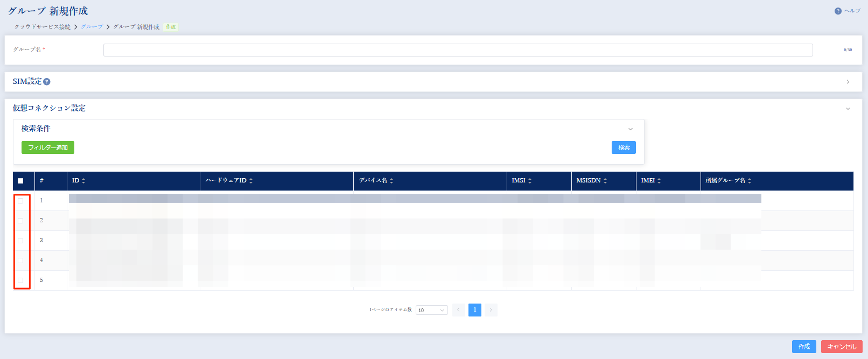Click the SIM設定 question mark icon
Image resolution: width=868 pixels, height=359 pixels.
point(47,82)
